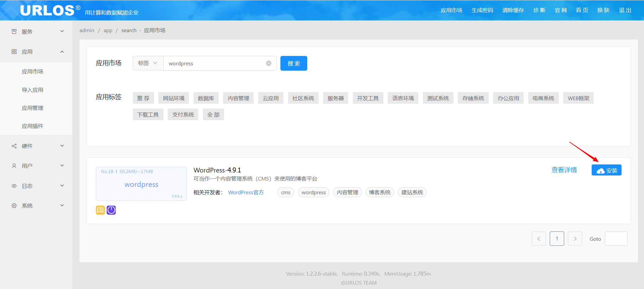The height and width of the screenshot is (289, 644).
Task: Click the 系统 gear icon
Action: [x=14, y=206]
